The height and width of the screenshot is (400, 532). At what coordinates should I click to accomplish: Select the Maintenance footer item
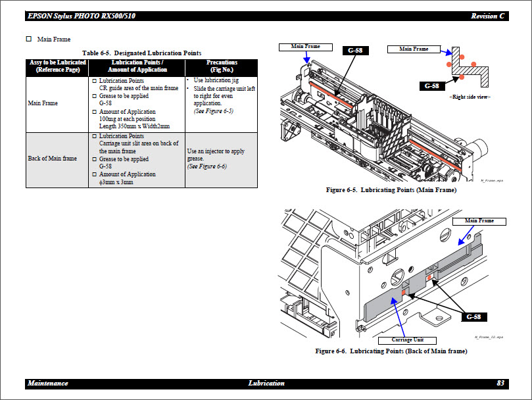tap(47, 383)
